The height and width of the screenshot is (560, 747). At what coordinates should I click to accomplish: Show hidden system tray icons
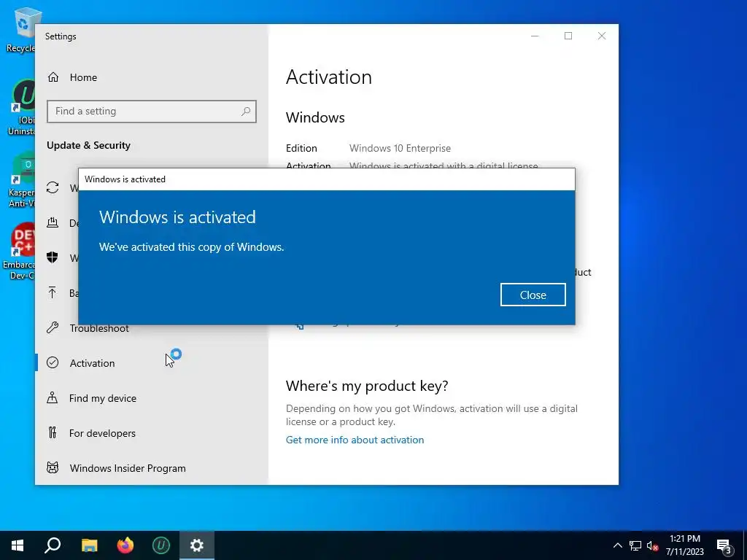click(x=617, y=545)
